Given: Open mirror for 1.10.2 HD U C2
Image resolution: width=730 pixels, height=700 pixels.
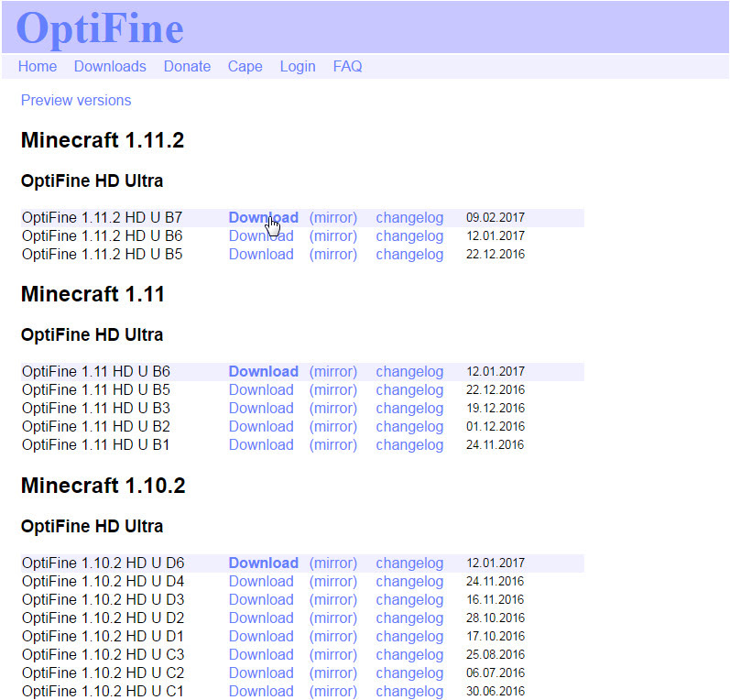Looking at the screenshot, I should [x=333, y=673].
